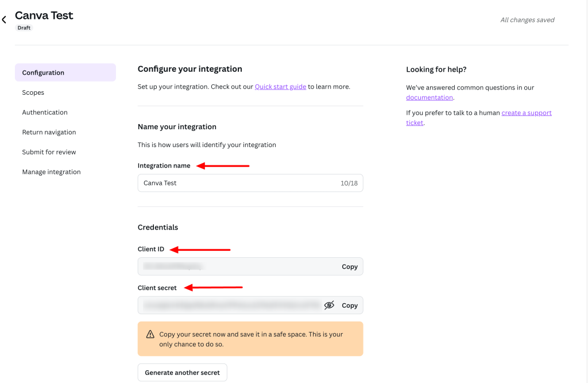Click the back arrow beside Canva Test

pyautogui.click(x=5, y=20)
